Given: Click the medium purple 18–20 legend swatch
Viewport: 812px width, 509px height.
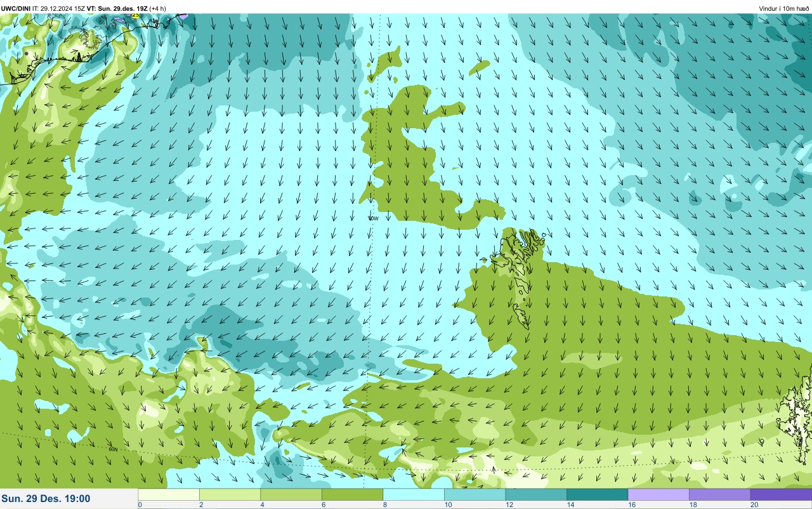Looking at the screenshot, I should coord(719,494).
